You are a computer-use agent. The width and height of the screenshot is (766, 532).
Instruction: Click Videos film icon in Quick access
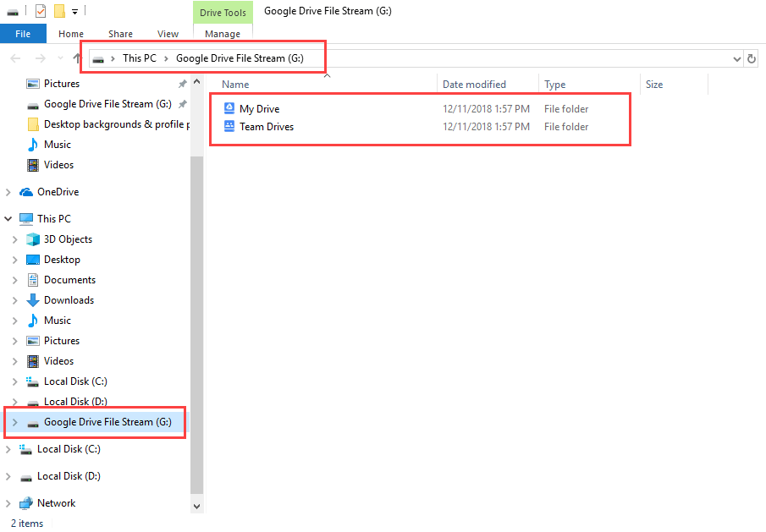[33, 165]
